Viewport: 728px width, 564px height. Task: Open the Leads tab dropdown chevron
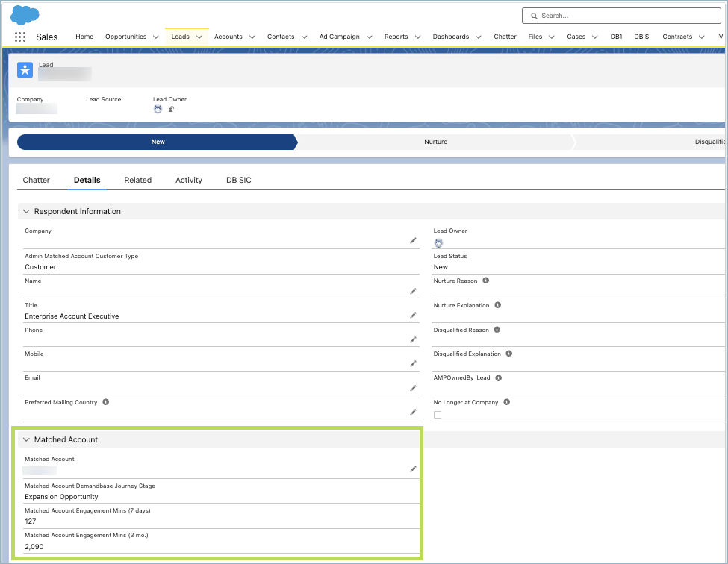(x=199, y=36)
